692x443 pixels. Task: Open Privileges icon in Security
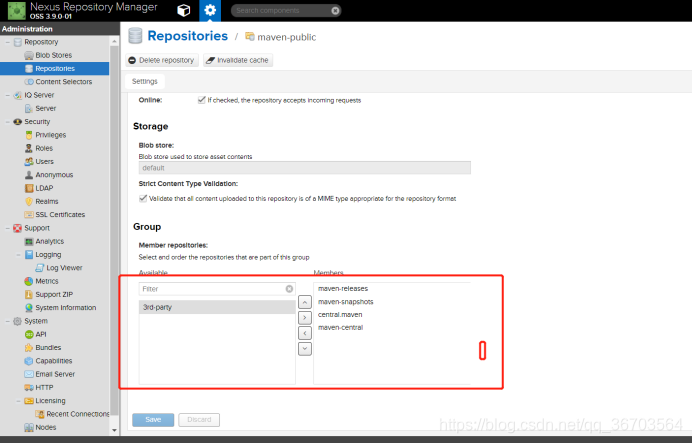click(x=29, y=135)
